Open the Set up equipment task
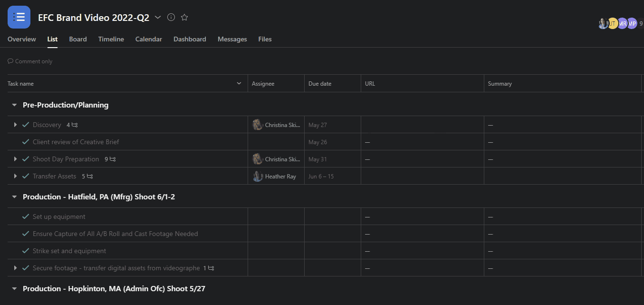Viewport: 644px width, 305px height. point(59,216)
